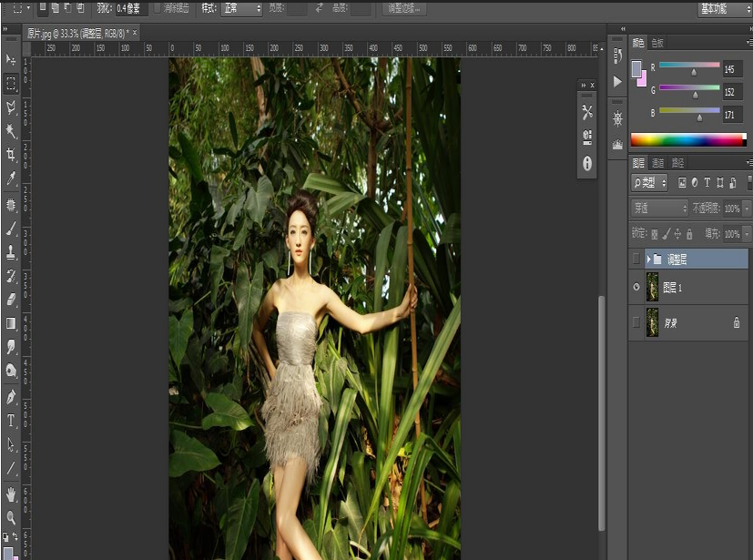Enable the 消除锯齿 anti-alias checkbox
This screenshot has height=560, width=753.
coord(158,8)
